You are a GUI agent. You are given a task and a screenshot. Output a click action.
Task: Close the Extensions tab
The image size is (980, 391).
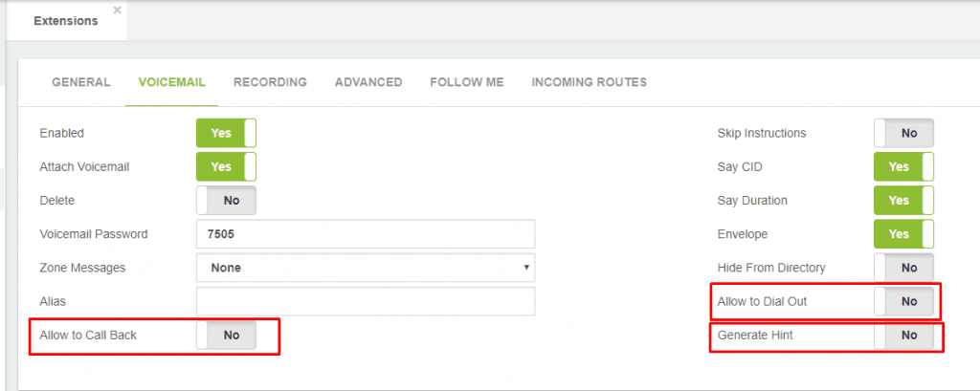117,10
